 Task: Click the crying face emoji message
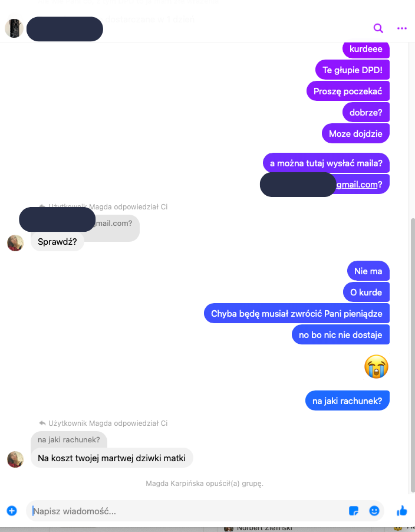[x=376, y=366]
